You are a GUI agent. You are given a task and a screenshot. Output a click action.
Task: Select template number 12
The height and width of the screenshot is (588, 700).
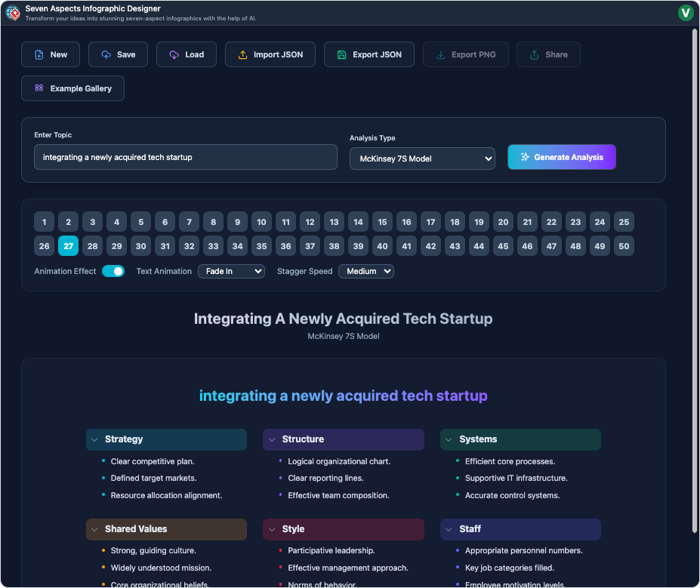[x=310, y=222]
